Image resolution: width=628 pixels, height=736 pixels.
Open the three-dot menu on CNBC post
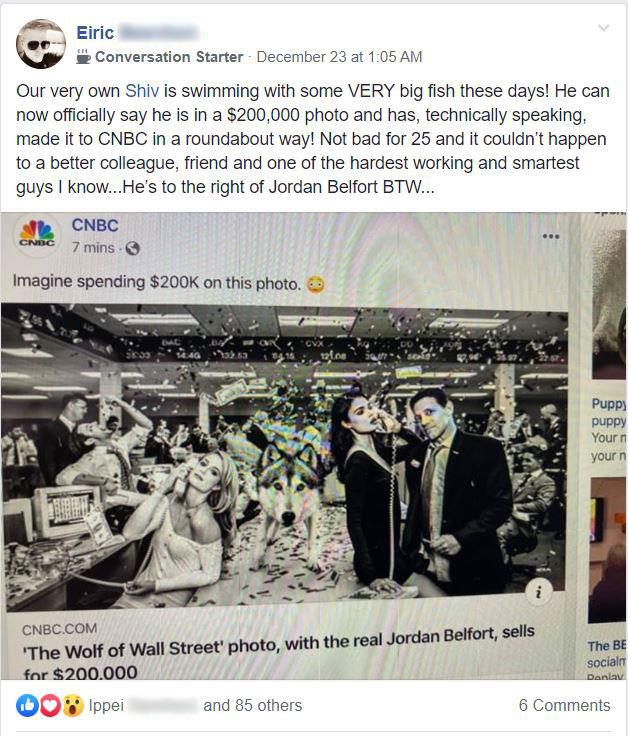551,236
